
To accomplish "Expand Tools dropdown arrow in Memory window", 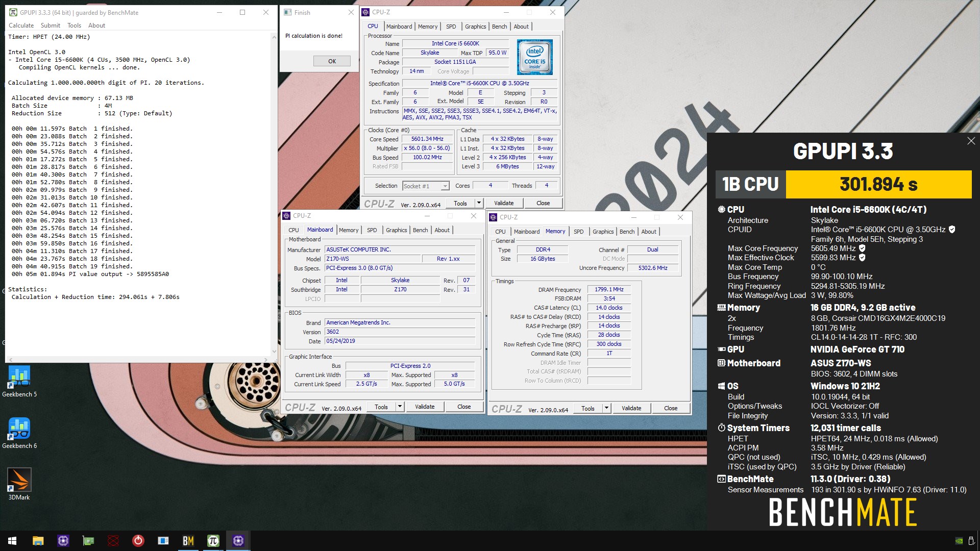I will [606, 408].
